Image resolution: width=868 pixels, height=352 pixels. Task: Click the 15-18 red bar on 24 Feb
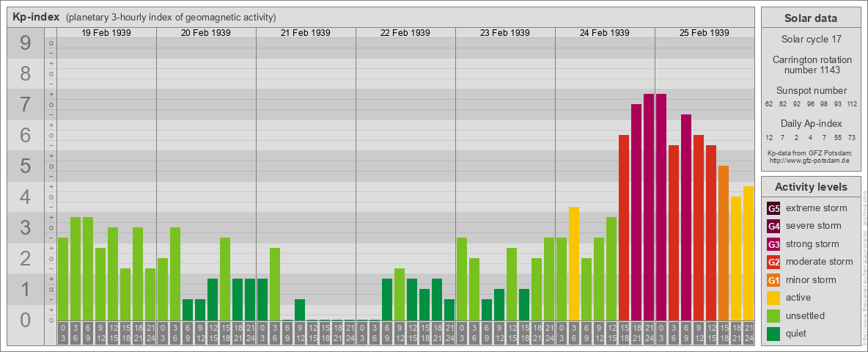pyautogui.click(x=624, y=227)
